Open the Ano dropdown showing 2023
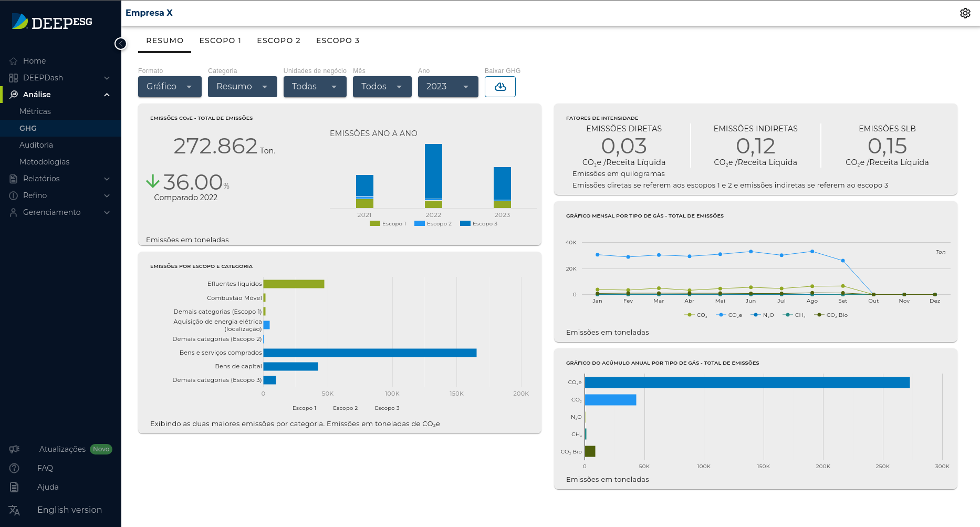The image size is (980, 527). click(x=447, y=87)
